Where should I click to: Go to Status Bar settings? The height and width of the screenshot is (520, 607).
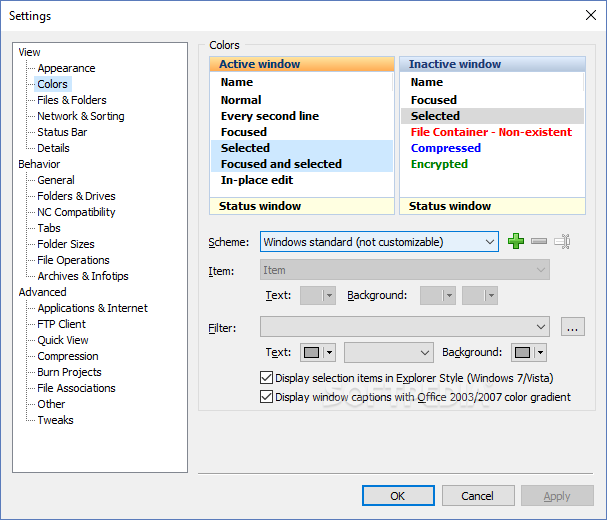(62, 132)
